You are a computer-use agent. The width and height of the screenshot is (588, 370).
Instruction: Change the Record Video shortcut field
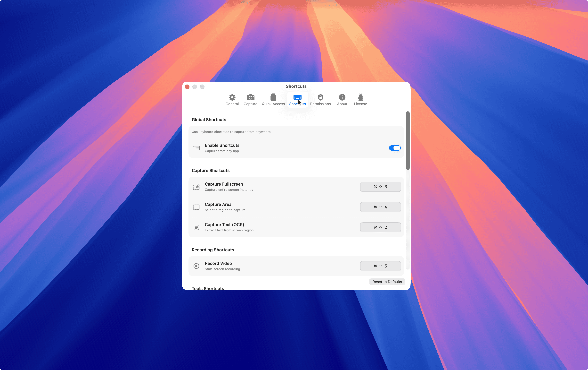(380, 266)
